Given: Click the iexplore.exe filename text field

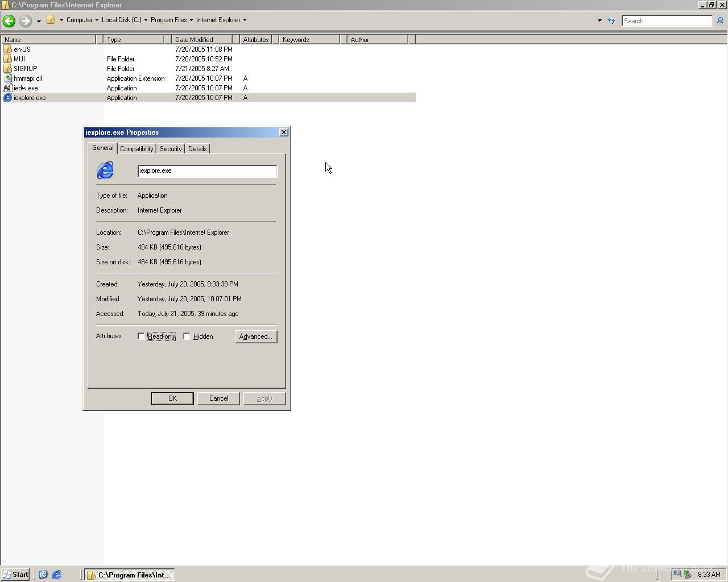Looking at the screenshot, I should [x=207, y=171].
